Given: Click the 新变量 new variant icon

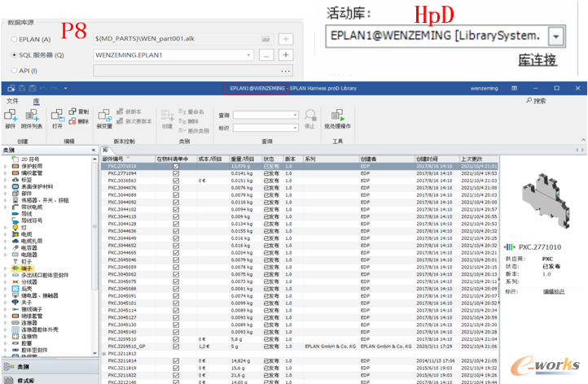Looking at the screenshot, I should pyautogui.click(x=104, y=115).
